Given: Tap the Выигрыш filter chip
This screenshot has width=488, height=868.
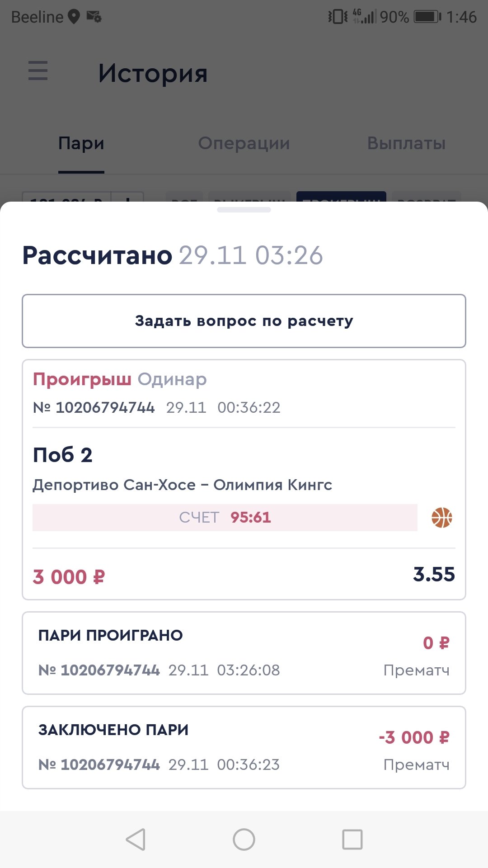Looking at the screenshot, I should pyautogui.click(x=249, y=197).
